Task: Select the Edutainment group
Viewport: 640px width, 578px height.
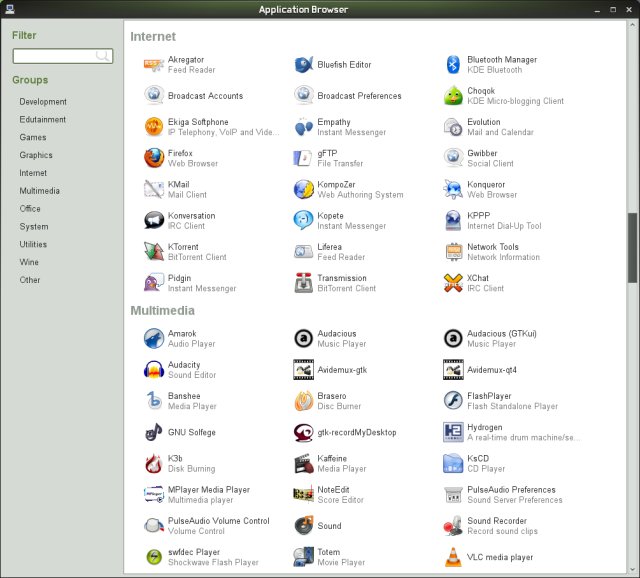Action: coord(42,119)
